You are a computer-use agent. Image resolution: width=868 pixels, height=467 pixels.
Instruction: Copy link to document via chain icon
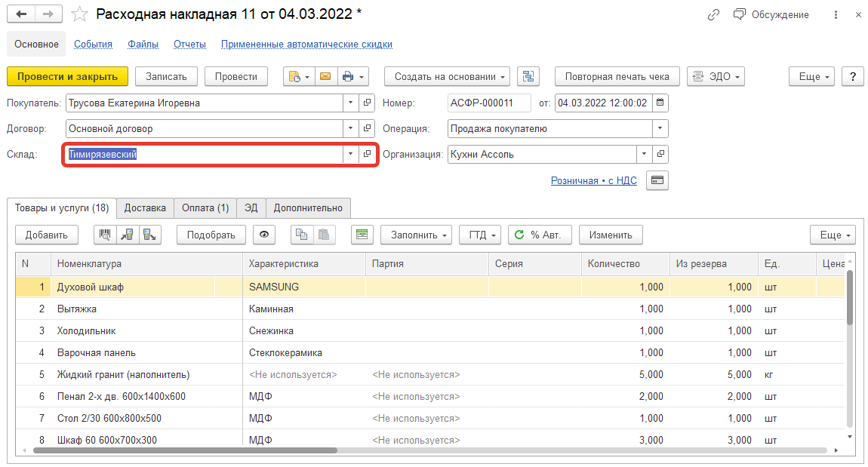(713, 15)
